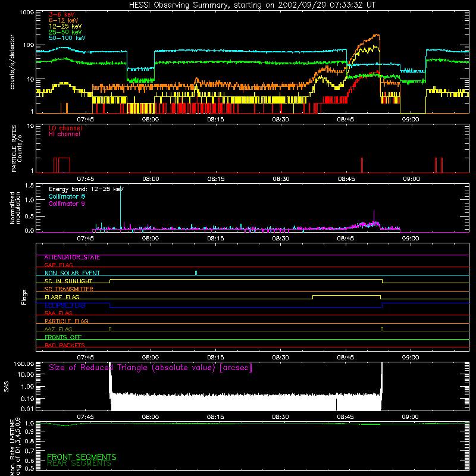The width and height of the screenshot is (476, 476).
Task: Click the Flags axis label
Action: pos(24,297)
